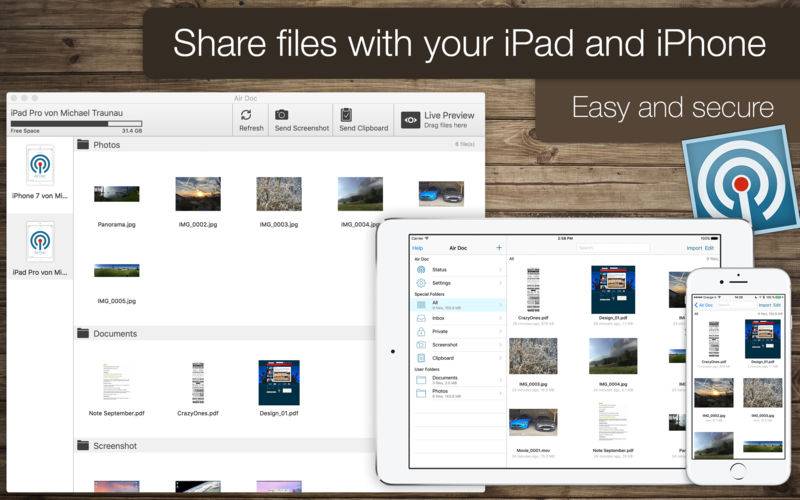Tap Note September.pdf thumbnail on iPad
The image size is (800, 500).
[613, 422]
